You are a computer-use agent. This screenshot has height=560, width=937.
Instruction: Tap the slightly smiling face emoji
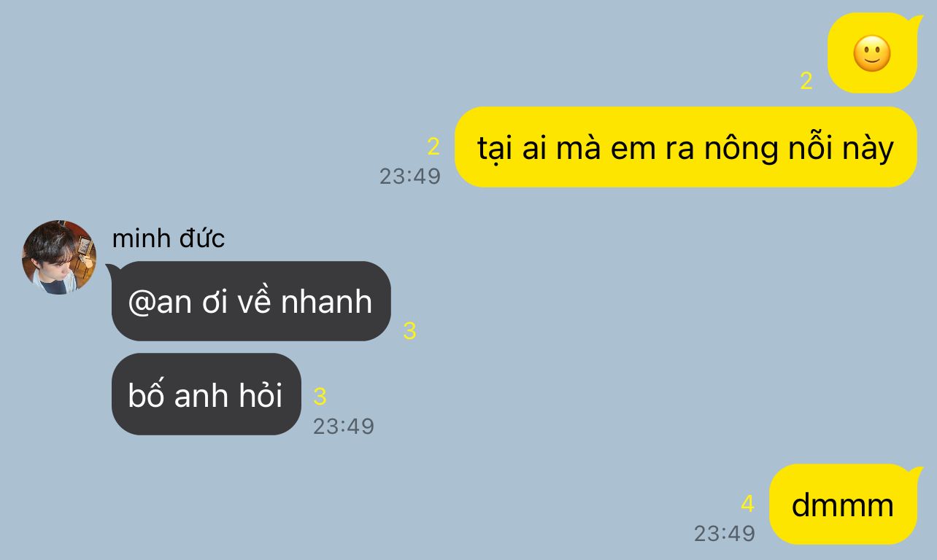click(872, 53)
